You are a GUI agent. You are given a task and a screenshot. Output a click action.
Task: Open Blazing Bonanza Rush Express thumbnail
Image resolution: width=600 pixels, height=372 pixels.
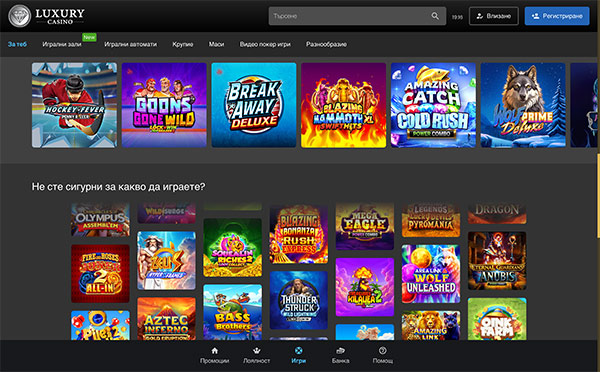299,234
